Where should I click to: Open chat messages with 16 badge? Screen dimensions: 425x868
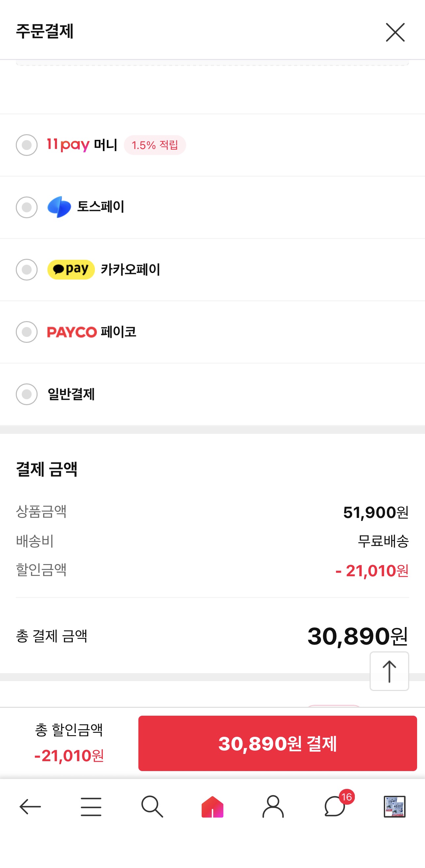point(334,807)
